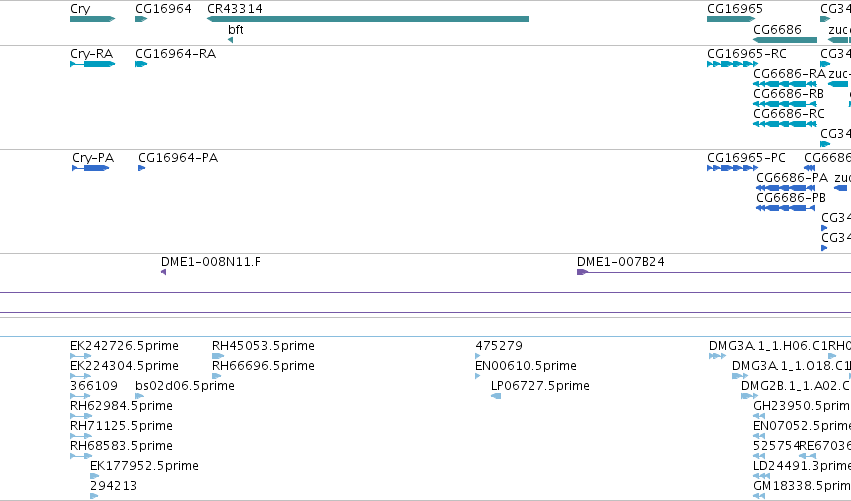Open the EK177952.5prime EST label
Image resolution: width=851 pixels, height=501 pixels.
tap(144, 466)
